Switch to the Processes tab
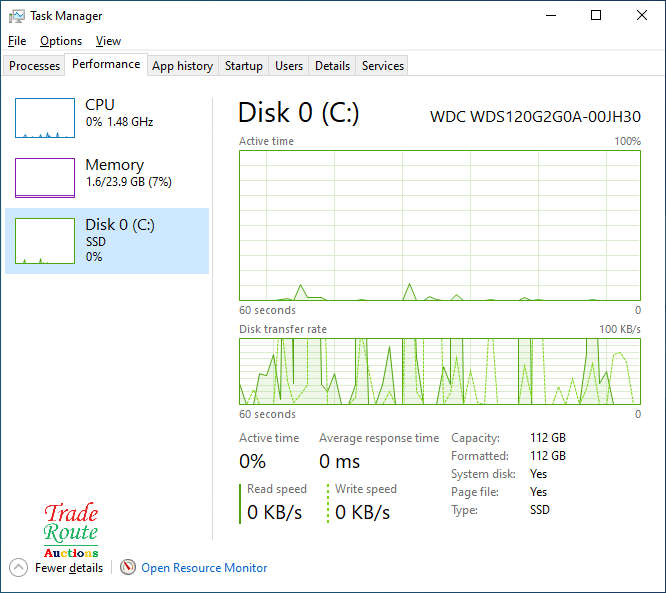 (35, 66)
